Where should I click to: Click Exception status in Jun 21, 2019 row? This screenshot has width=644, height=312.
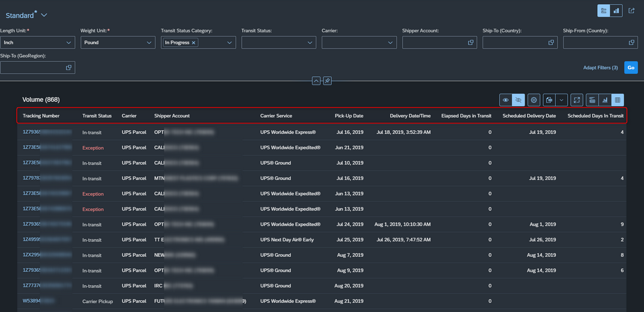(x=93, y=148)
